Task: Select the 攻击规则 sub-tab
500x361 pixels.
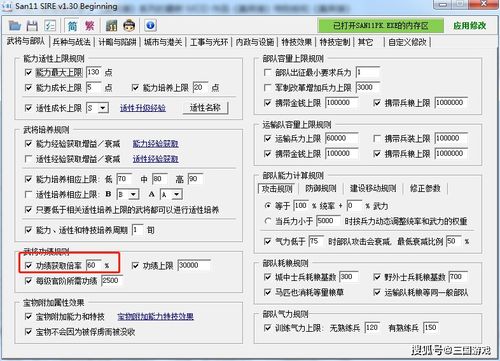Action: point(277,189)
